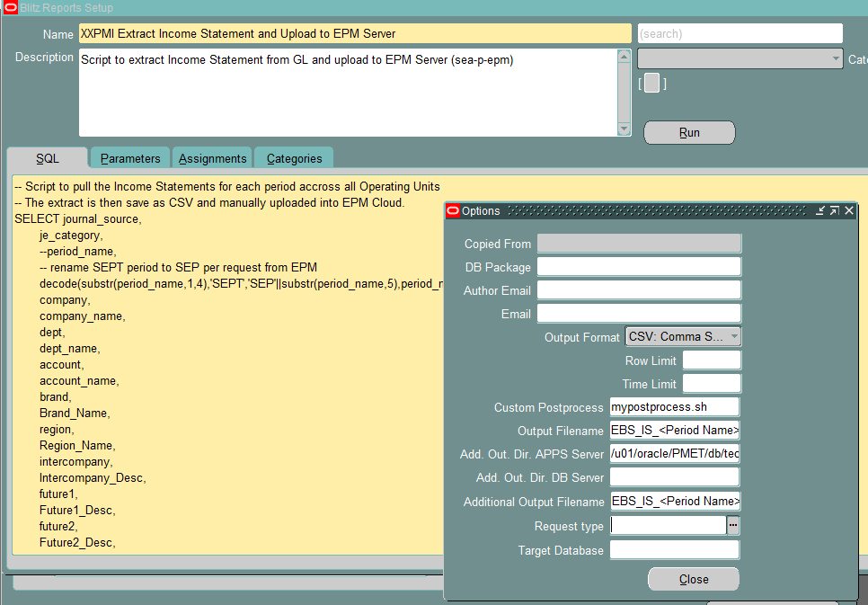The height and width of the screenshot is (605, 868).
Task: Click the Options window maximize icon
Action: (835, 210)
